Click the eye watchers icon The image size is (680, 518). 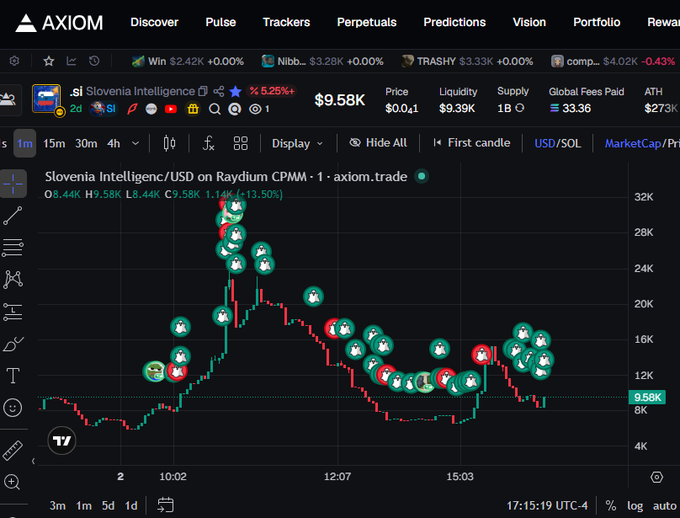tap(255, 109)
